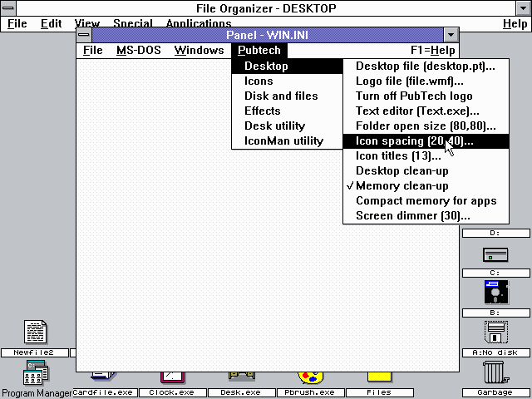Viewport: 532px width, 399px height.
Task: Click the Garbage label
Action: pos(495,392)
